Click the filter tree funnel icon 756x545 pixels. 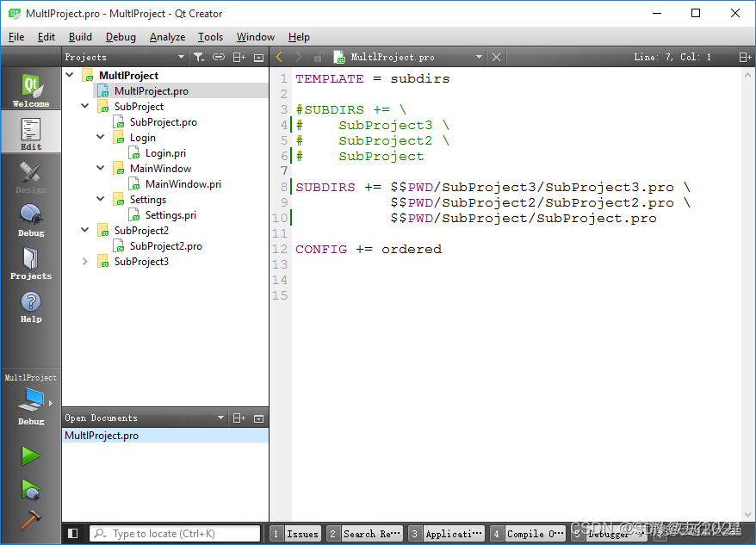199,58
